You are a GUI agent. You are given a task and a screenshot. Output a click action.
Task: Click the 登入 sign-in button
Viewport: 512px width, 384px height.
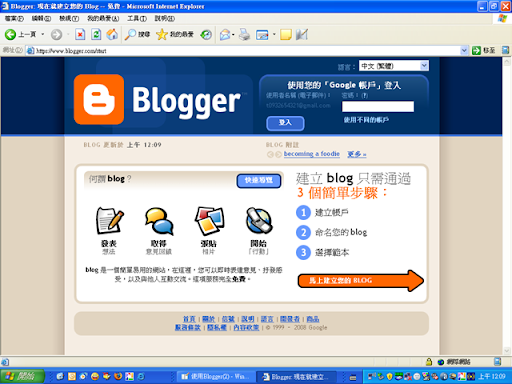pos(285,123)
